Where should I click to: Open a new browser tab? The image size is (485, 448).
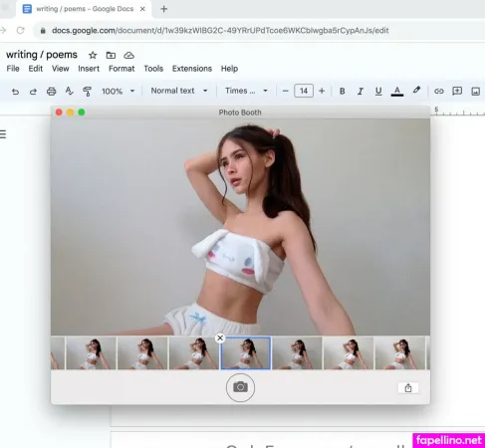click(x=163, y=9)
